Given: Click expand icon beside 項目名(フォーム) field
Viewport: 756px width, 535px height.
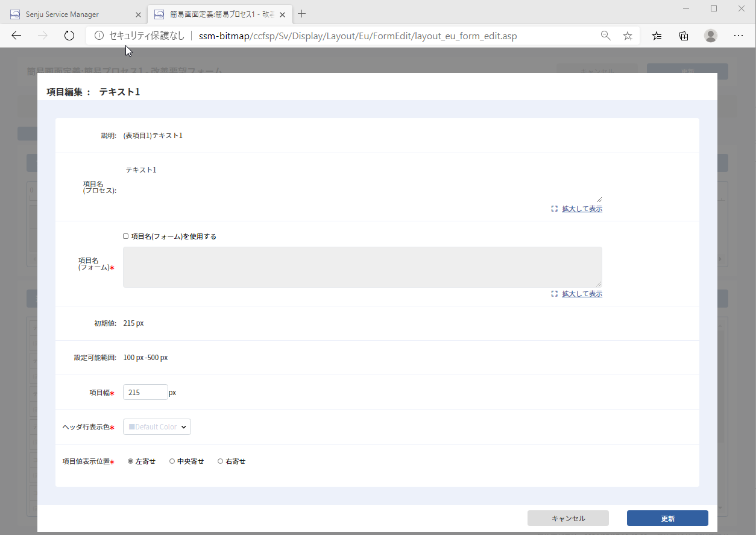Looking at the screenshot, I should [x=554, y=294].
